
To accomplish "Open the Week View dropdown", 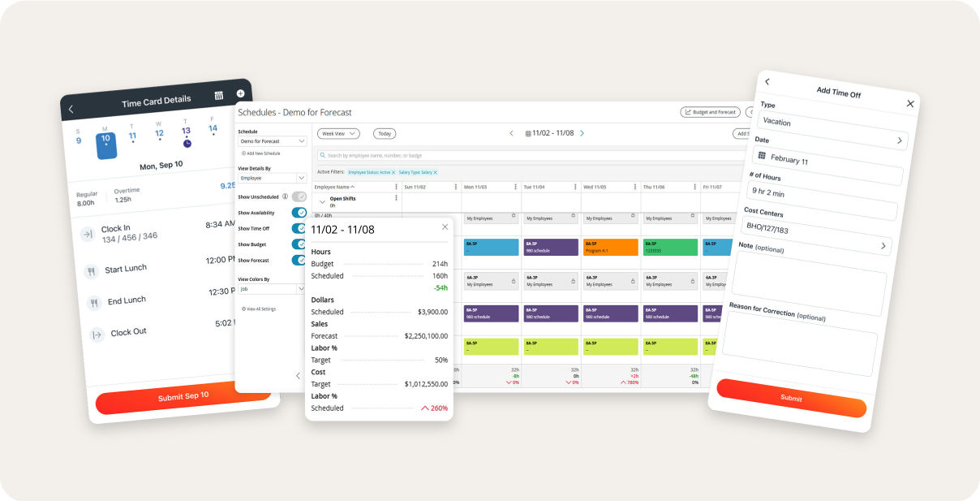I will pos(337,133).
